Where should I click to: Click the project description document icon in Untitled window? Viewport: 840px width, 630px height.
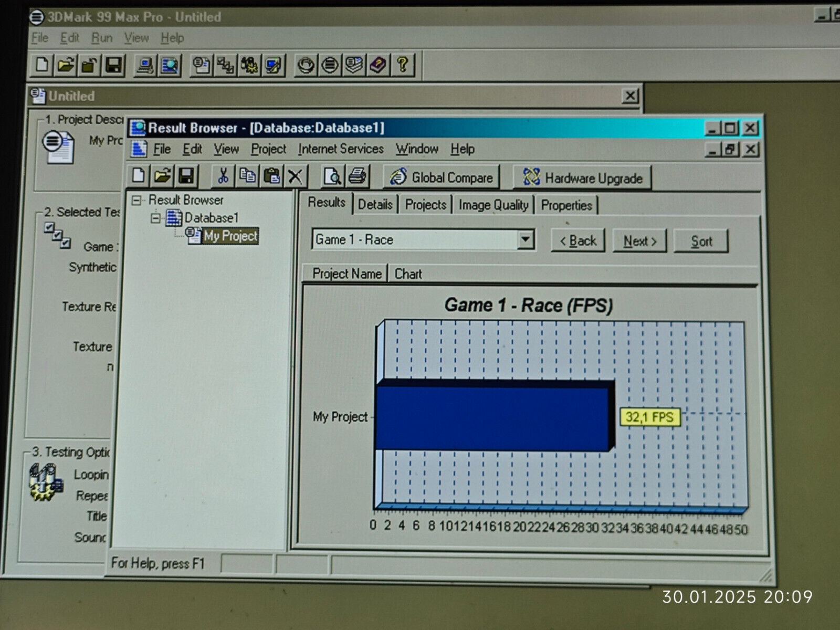pos(58,148)
